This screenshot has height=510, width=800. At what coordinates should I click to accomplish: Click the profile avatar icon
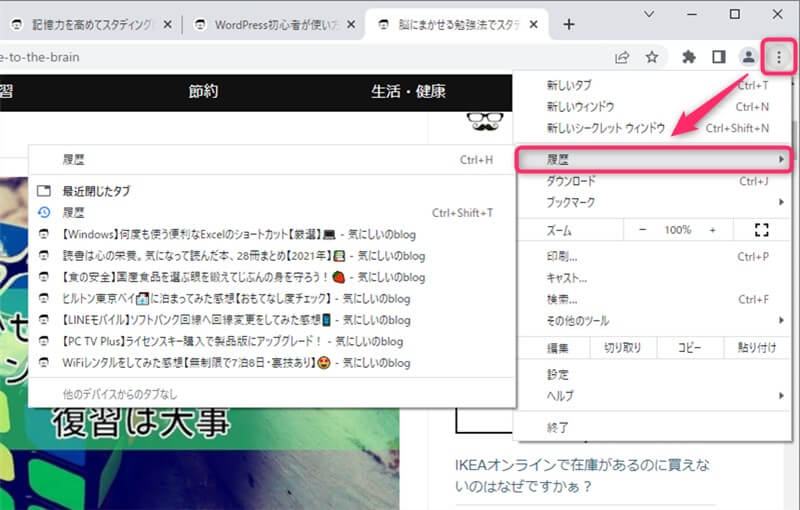pyautogui.click(x=748, y=57)
